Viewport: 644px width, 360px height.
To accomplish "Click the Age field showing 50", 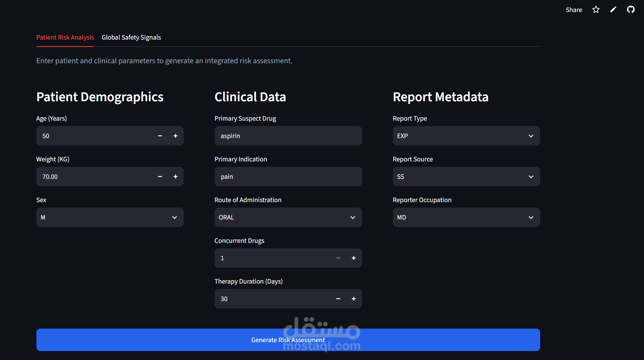I will coord(94,136).
